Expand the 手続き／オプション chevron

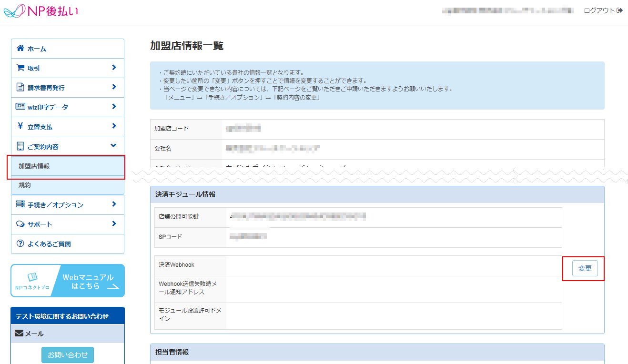pos(114,204)
